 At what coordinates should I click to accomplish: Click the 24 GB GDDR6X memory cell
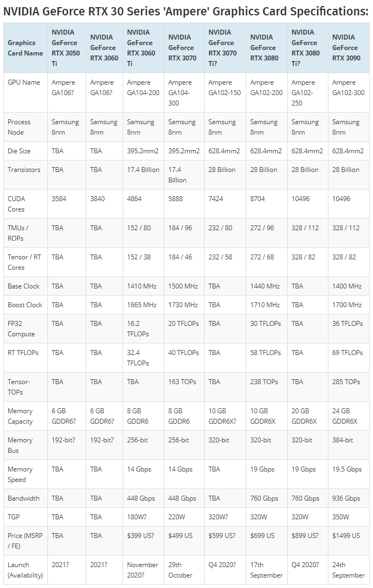click(x=345, y=416)
